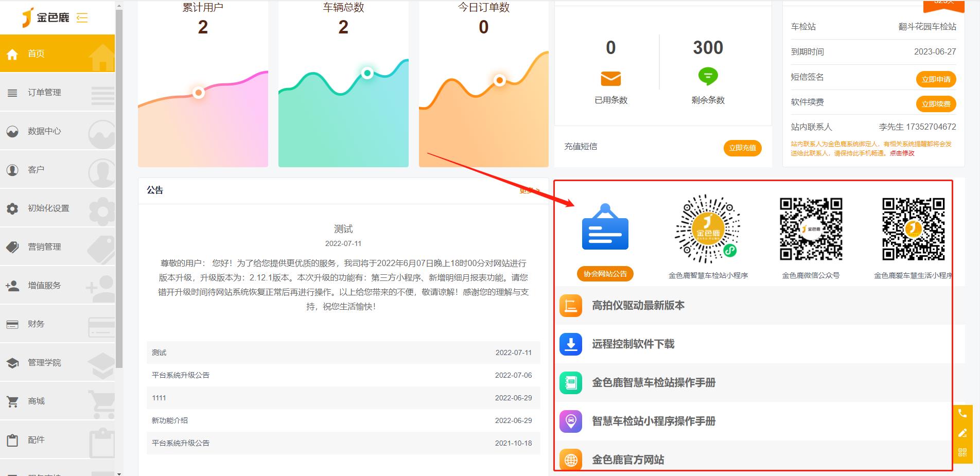The image size is (980, 476).
Task: Click the purple car location icon
Action: point(571,421)
